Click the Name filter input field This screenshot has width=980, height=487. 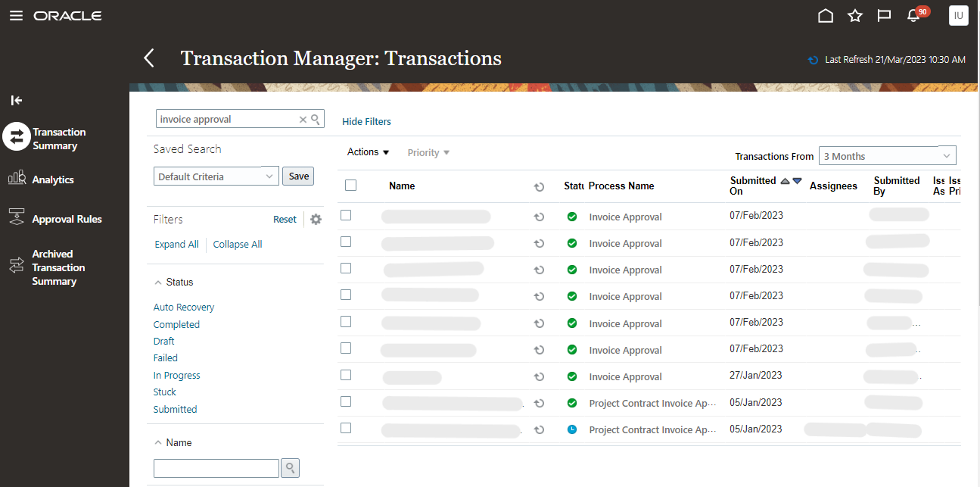(216, 467)
